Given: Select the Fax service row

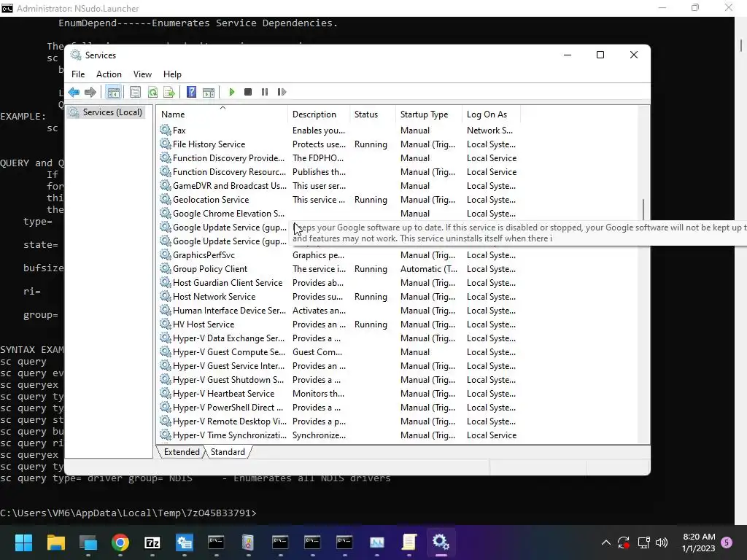Looking at the screenshot, I should 339,130.
